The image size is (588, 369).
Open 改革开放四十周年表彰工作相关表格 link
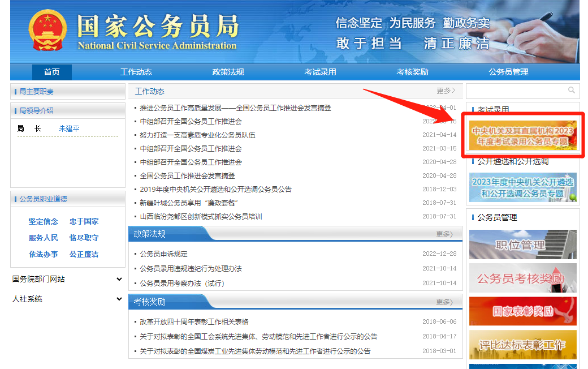click(x=194, y=321)
